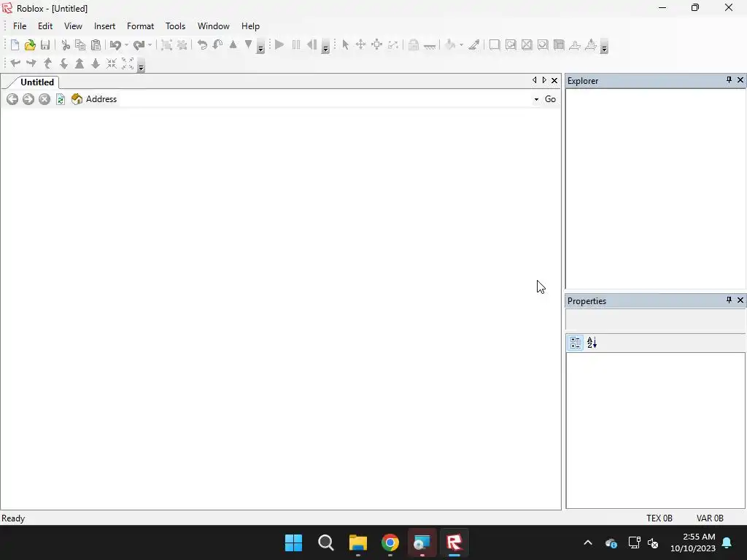Click the Cut scissors icon
This screenshot has width=747, height=560.
(x=66, y=44)
